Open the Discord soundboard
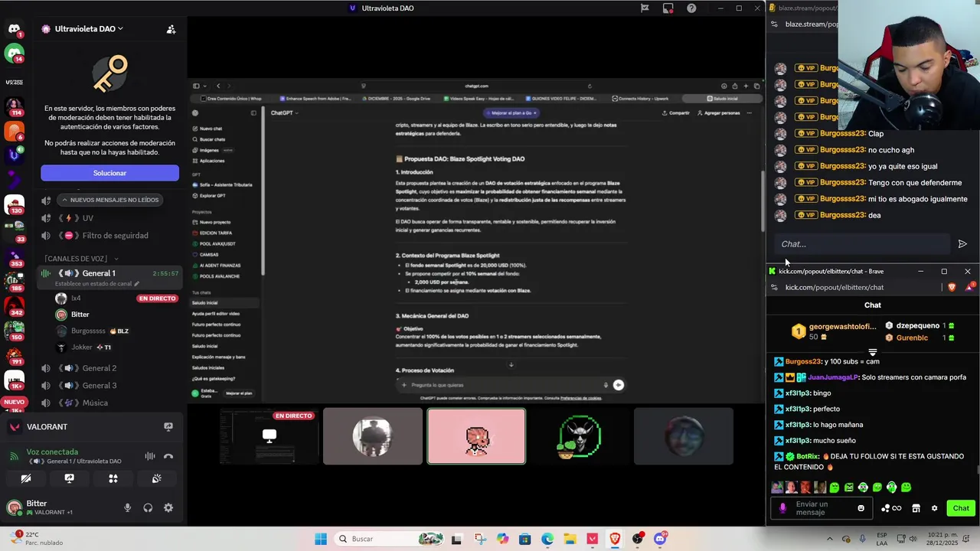Viewport: 980px width, 551px height. 156,478
